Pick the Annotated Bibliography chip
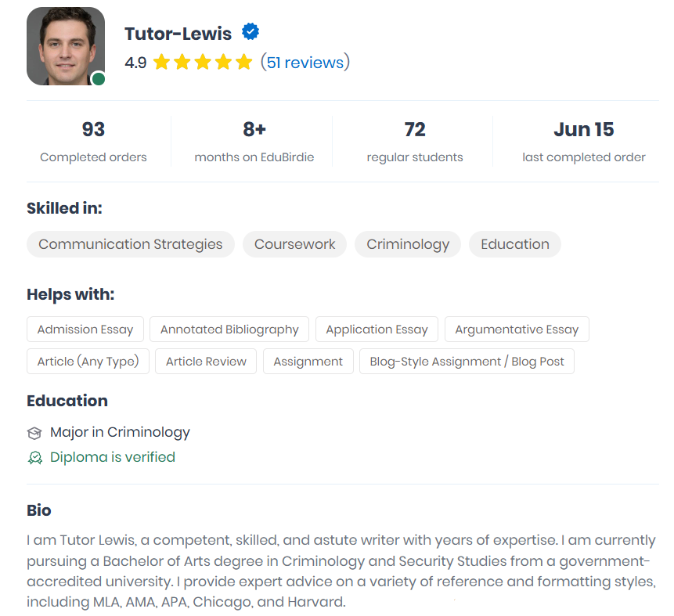Image resolution: width=674 pixels, height=616 pixels. [229, 330]
